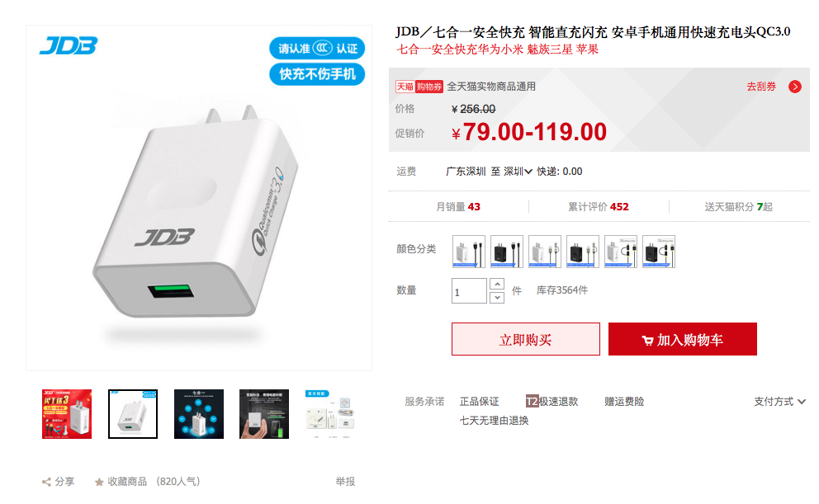The image size is (819, 504).
Task: Open the 月销量 43 sales tab
Action: pos(458,206)
